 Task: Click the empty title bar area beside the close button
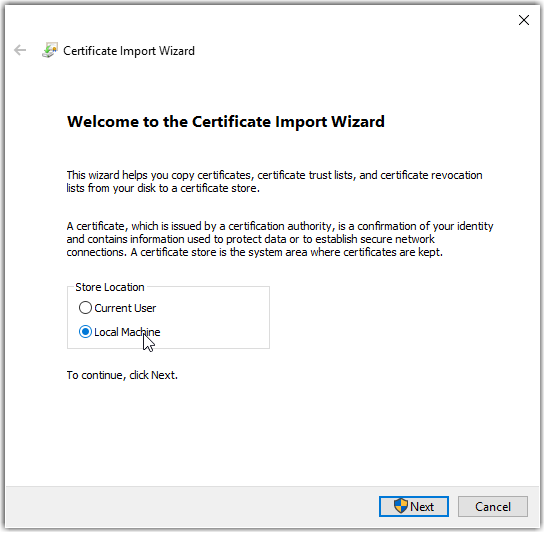click(x=348, y=20)
